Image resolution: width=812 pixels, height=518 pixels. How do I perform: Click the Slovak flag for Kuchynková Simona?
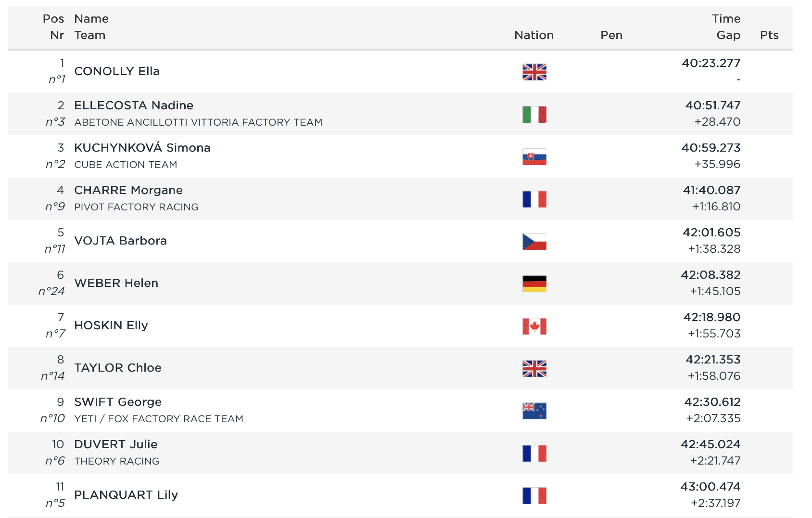[534, 157]
